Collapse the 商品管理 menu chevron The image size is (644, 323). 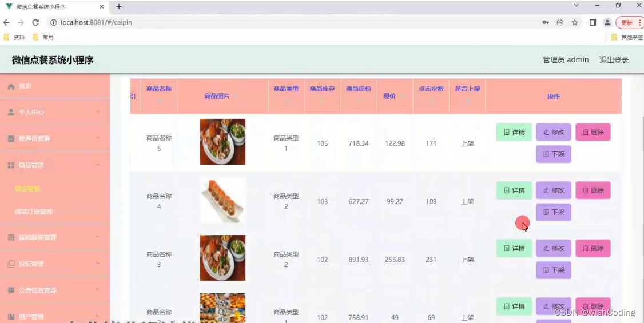[x=98, y=164]
